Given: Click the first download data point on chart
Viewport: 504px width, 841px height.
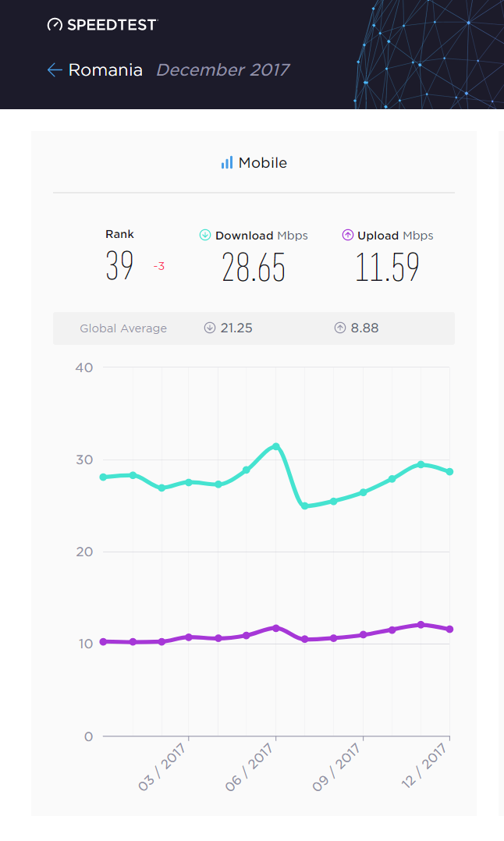Looking at the screenshot, I should [103, 477].
